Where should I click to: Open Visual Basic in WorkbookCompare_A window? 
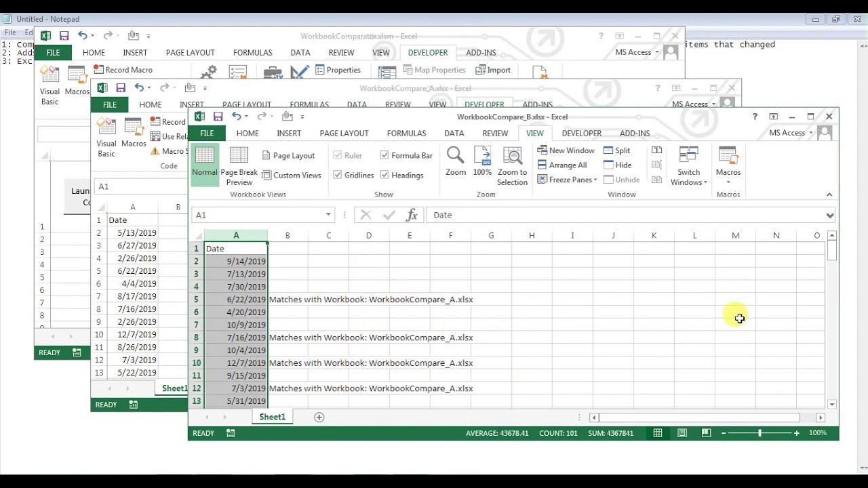106,137
